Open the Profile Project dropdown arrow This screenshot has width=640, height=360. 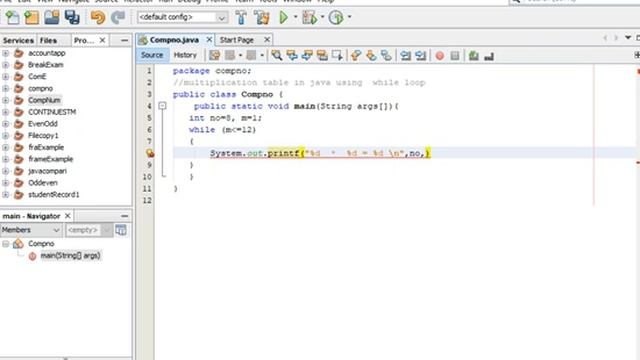click(349, 17)
